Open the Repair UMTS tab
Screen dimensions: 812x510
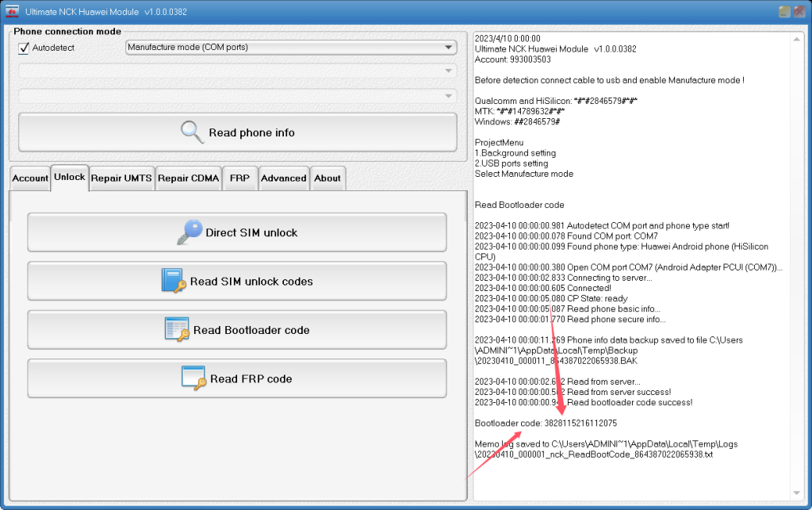pos(121,178)
